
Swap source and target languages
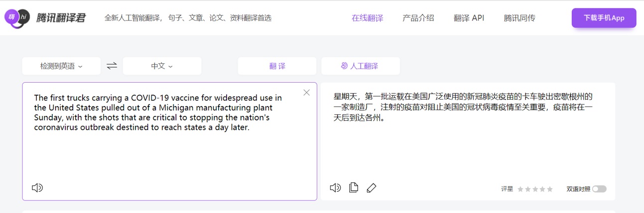(112, 66)
